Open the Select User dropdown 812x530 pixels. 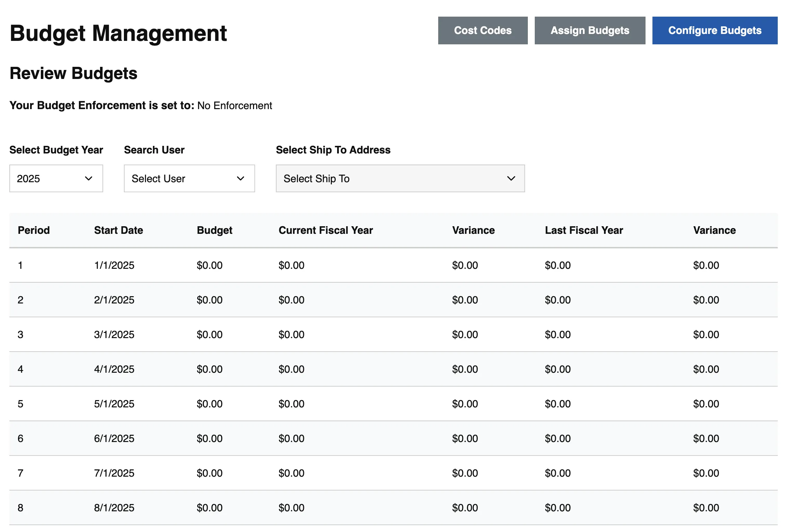point(189,178)
